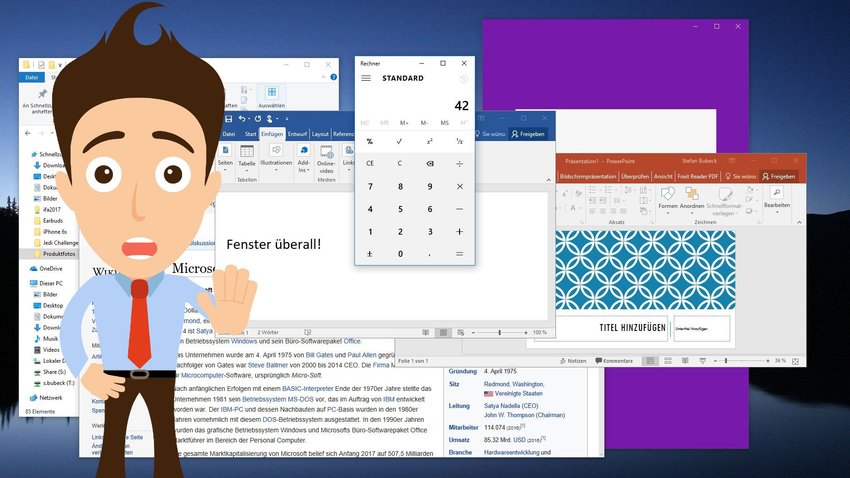Open the Ansicht tab in PowerPoint

(x=663, y=176)
